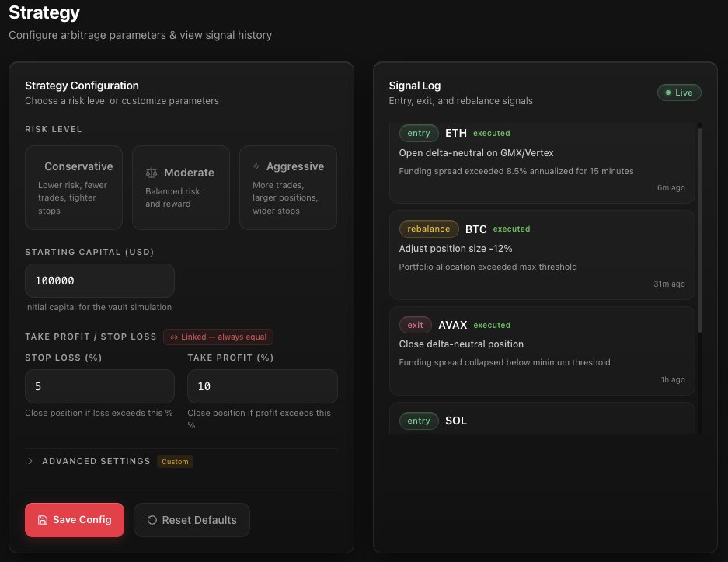
Task: Click executed status on BTC signal
Action: tap(512, 229)
